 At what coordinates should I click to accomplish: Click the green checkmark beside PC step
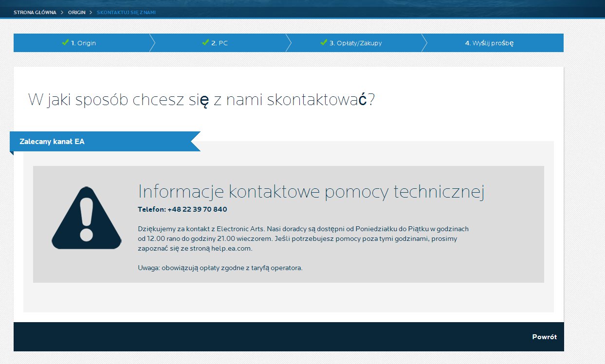[x=205, y=42]
